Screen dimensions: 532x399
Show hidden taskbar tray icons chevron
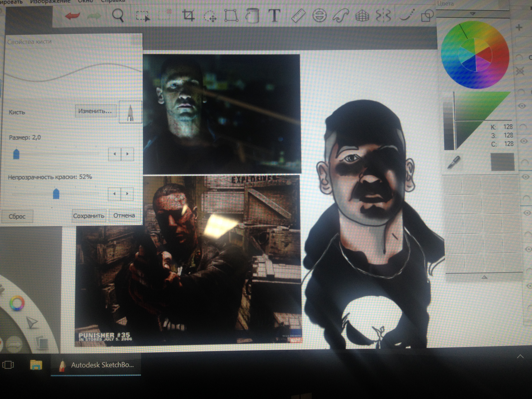pos(520,357)
